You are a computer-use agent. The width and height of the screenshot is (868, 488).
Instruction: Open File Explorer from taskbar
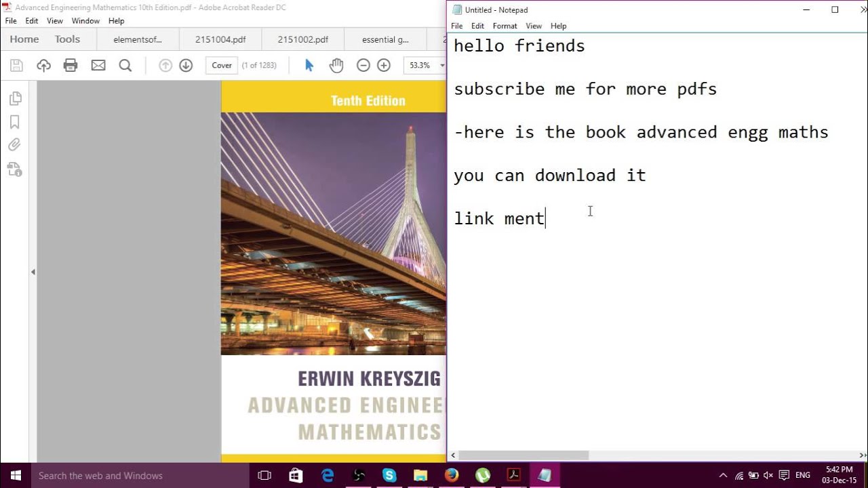(420, 476)
